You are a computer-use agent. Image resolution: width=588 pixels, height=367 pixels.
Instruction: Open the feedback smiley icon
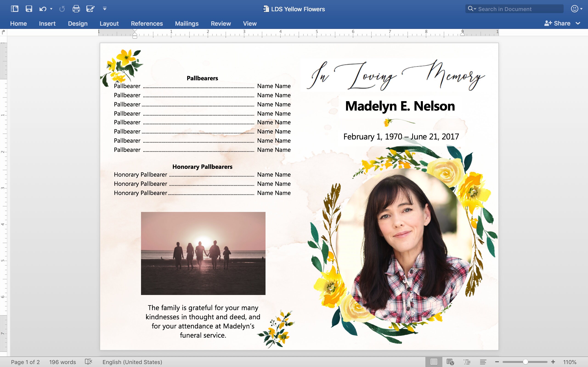coord(575,9)
